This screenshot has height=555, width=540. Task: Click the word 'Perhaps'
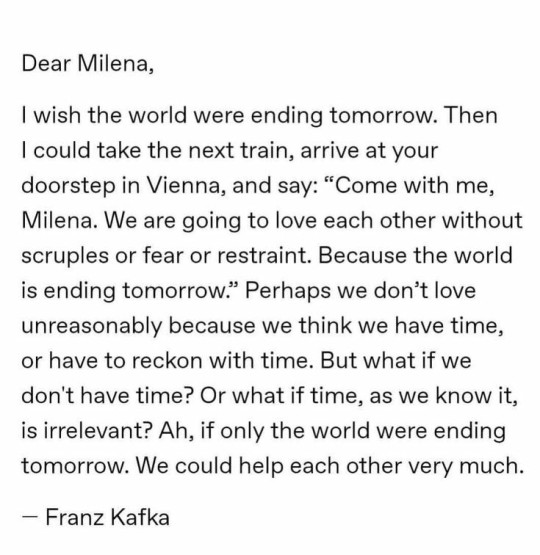(x=288, y=292)
